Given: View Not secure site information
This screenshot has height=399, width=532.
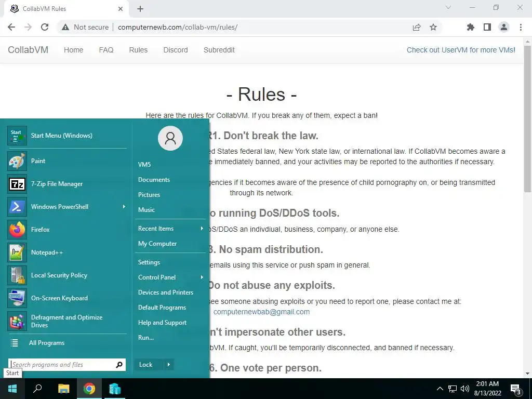Looking at the screenshot, I should pyautogui.click(x=86, y=27).
